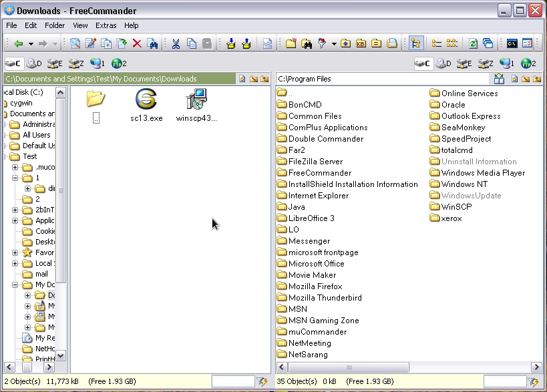Viewport: 547px width, 392px height.
Task: Select the winscp43 installer file
Action: 196,105
